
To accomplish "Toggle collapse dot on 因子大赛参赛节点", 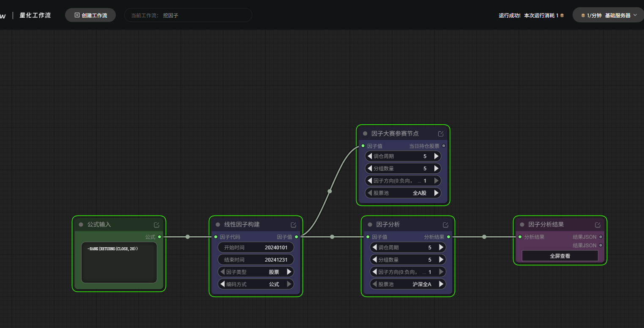I will click(x=365, y=134).
